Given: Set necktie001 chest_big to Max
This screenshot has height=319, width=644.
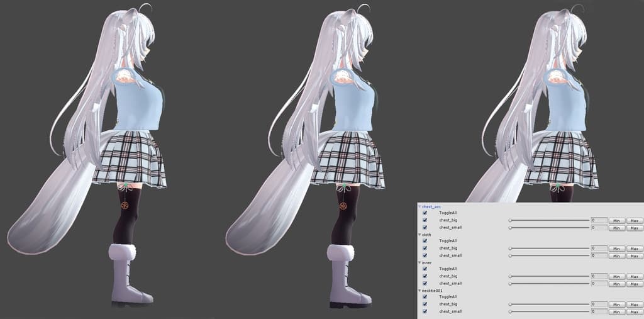Looking at the screenshot, I should point(634,305).
